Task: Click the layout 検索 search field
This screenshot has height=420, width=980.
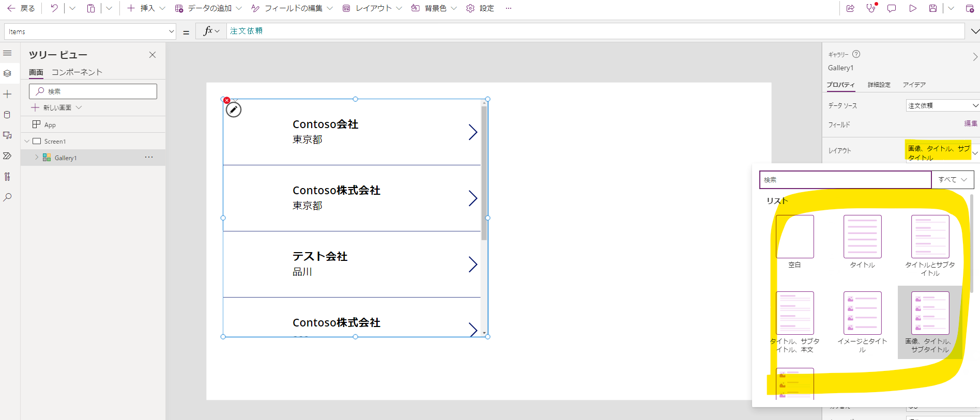Action: click(845, 180)
